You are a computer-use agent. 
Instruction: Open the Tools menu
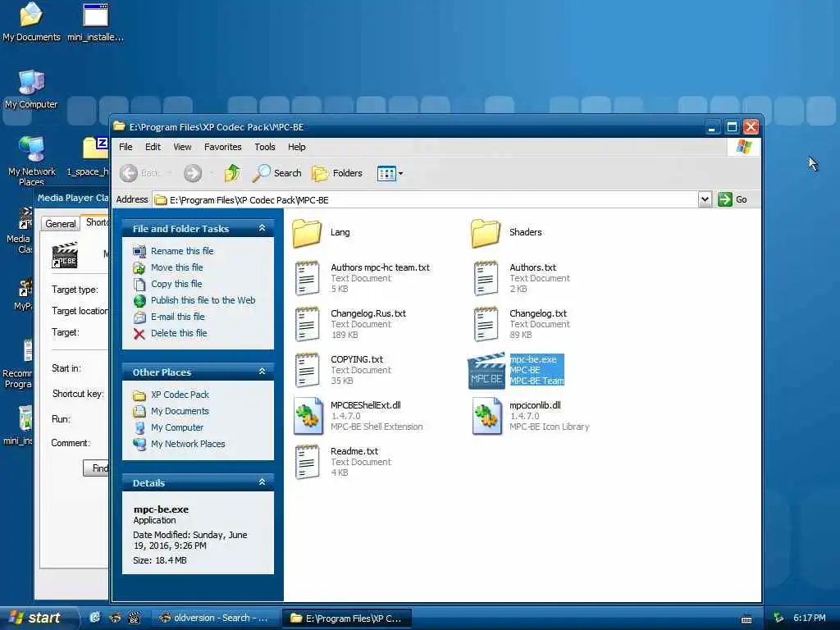tap(265, 147)
